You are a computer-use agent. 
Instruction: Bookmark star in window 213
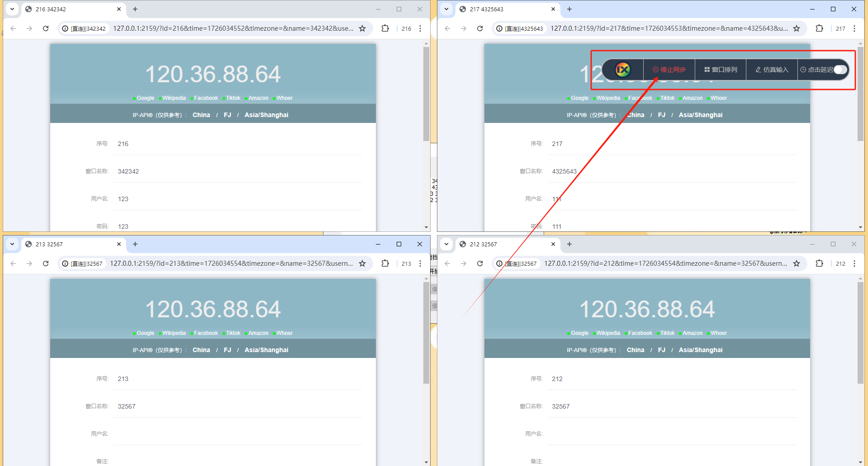[x=362, y=264]
